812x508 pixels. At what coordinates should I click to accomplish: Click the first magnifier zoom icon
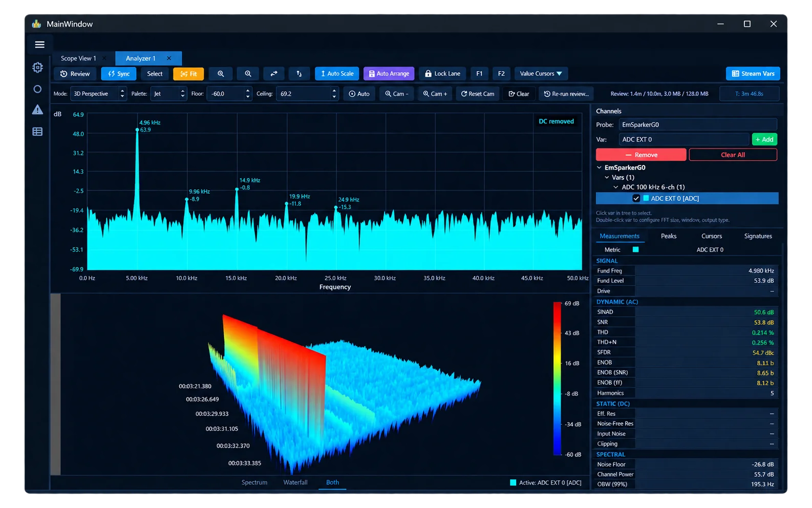coord(221,74)
